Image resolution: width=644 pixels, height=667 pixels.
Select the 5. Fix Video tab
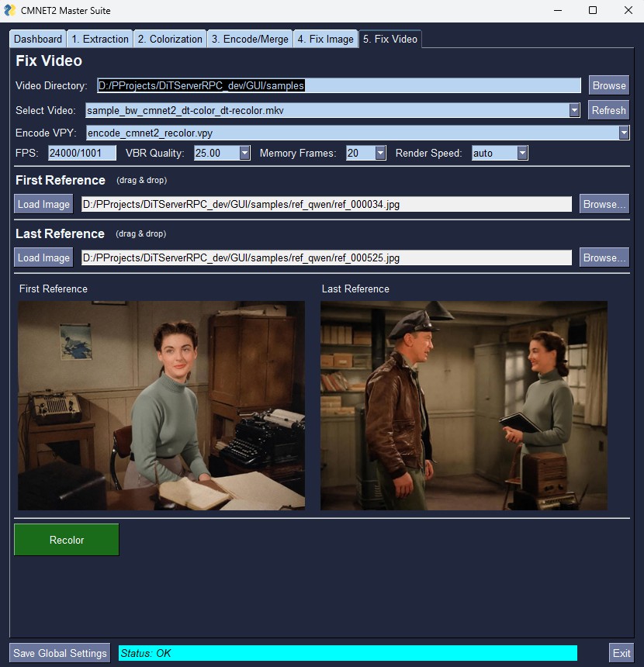click(x=390, y=39)
